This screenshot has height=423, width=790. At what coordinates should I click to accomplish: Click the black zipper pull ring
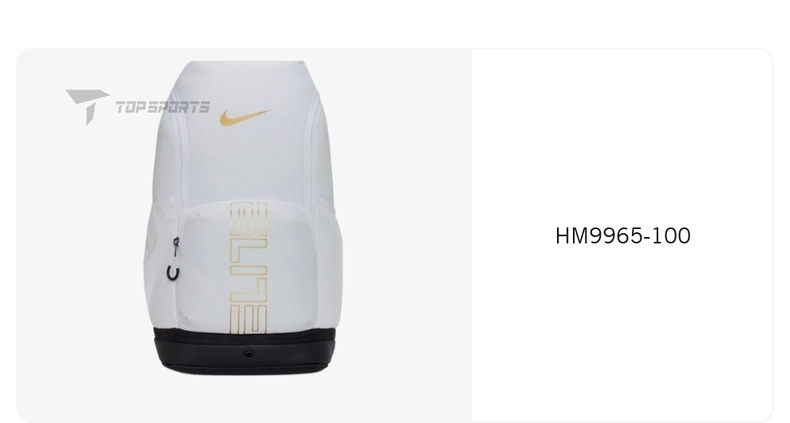point(173,273)
